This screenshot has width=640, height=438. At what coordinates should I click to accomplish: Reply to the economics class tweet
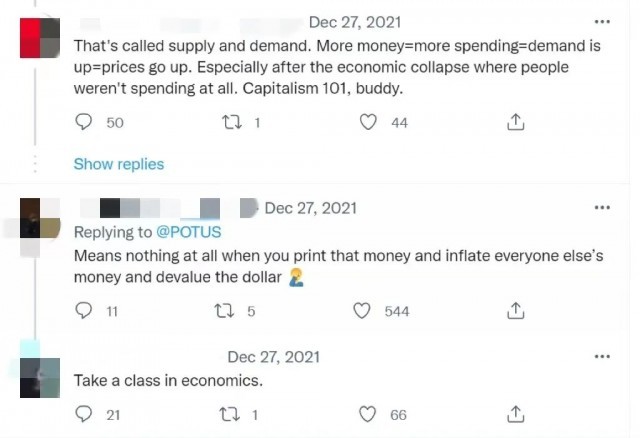85,414
